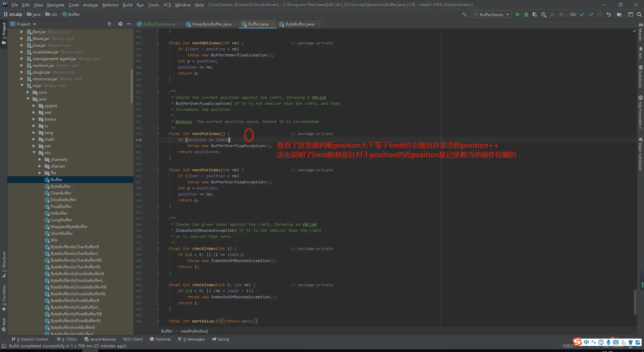
Task: Click the Git Update Project arrow
Action: (x=582, y=14)
